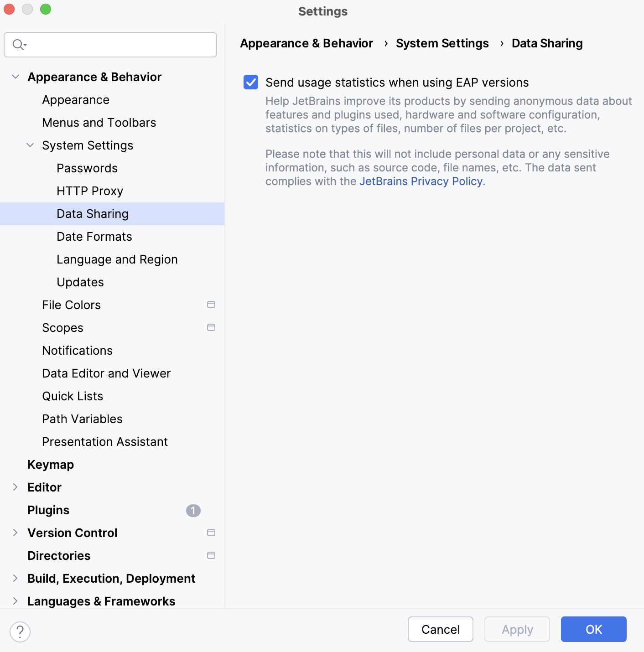Click the Cancel button

click(x=440, y=629)
